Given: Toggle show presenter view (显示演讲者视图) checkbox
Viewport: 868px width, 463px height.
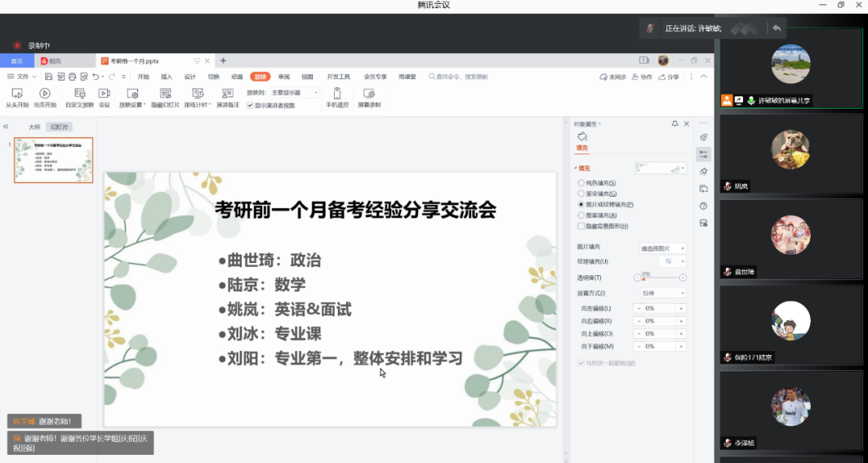Looking at the screenshot, I should (x=251, y=105).
